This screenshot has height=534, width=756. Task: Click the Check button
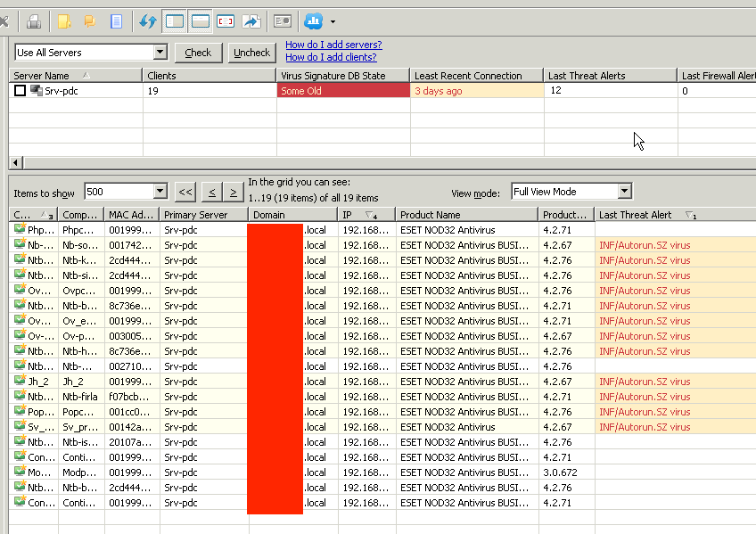198,53
